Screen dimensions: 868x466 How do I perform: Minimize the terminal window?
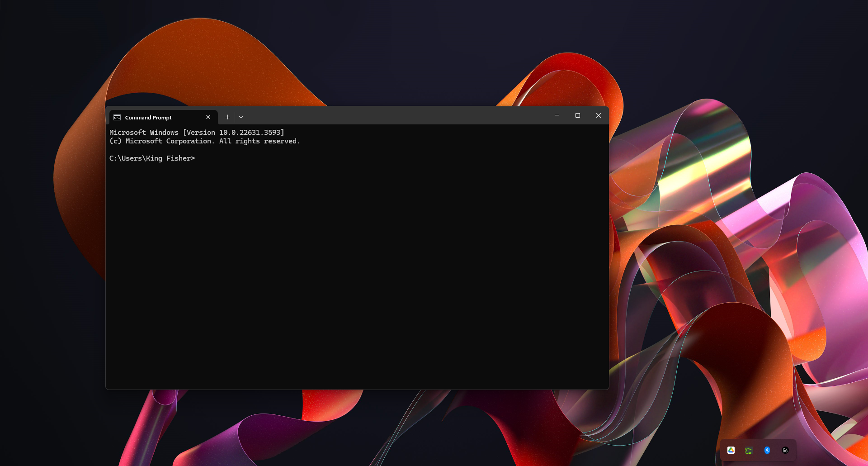tap(556, 115)
